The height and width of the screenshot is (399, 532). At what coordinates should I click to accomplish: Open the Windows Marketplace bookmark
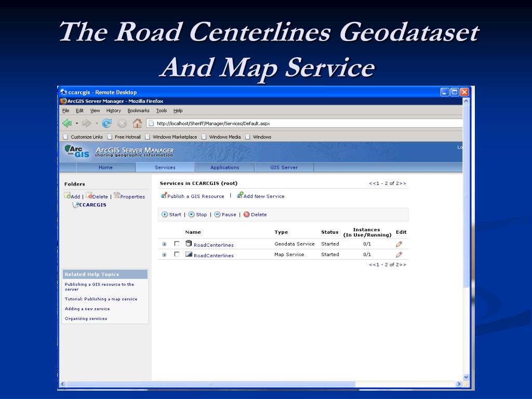pyautogui.click(x=171, y=137)
